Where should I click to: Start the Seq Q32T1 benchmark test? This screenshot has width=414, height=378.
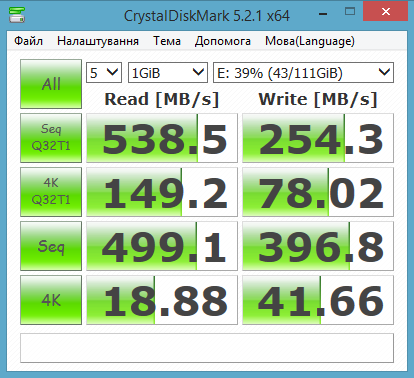(51, 138)
